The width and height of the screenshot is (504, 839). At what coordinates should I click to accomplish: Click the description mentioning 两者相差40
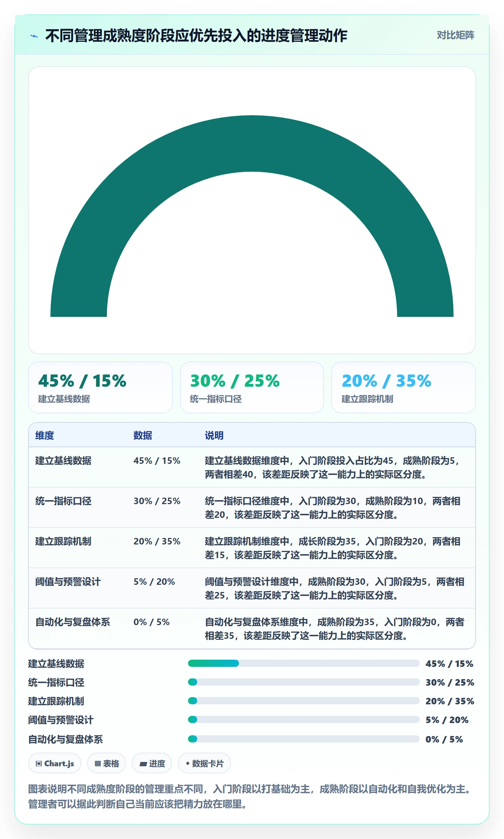point(333,467)
